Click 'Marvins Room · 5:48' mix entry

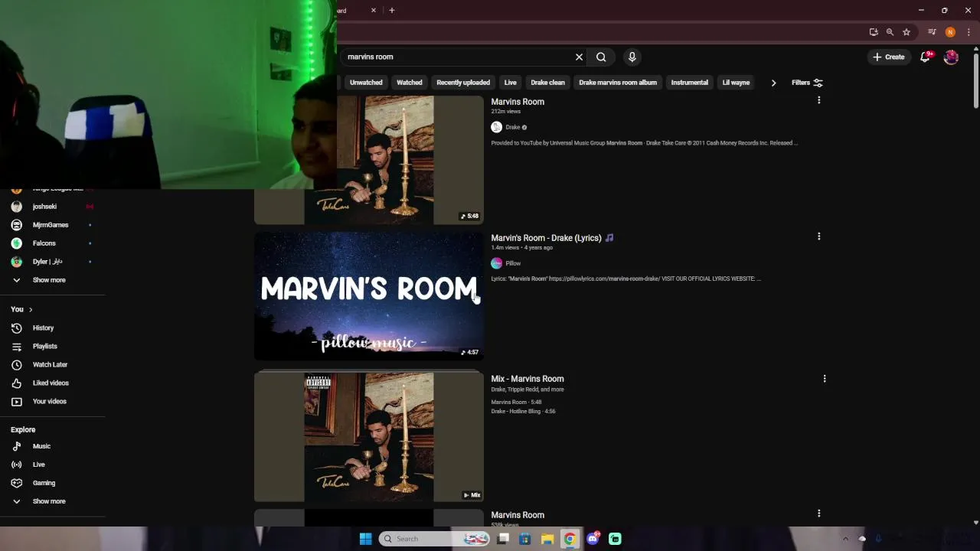[x=516, y=403]
